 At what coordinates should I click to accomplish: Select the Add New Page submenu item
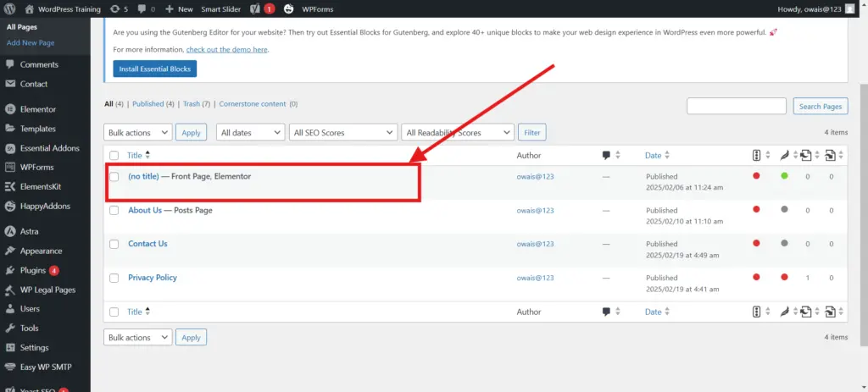(x=31, y=42)
